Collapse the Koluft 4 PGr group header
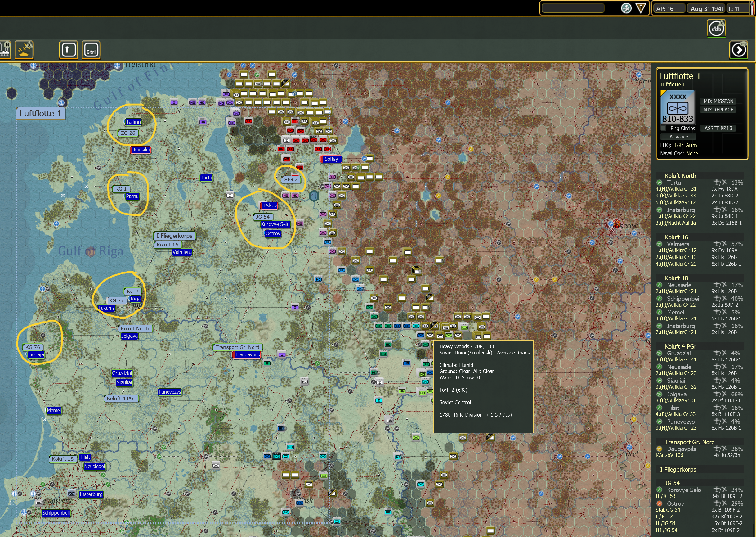This screenshot has width=756, height=537. tap(680, 346)
